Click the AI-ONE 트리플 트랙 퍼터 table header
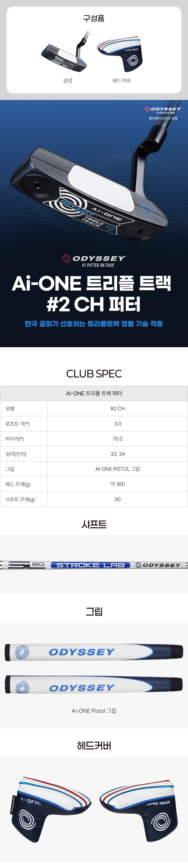The height and width of the screenshot is (868, 188). tap(94, 394)
